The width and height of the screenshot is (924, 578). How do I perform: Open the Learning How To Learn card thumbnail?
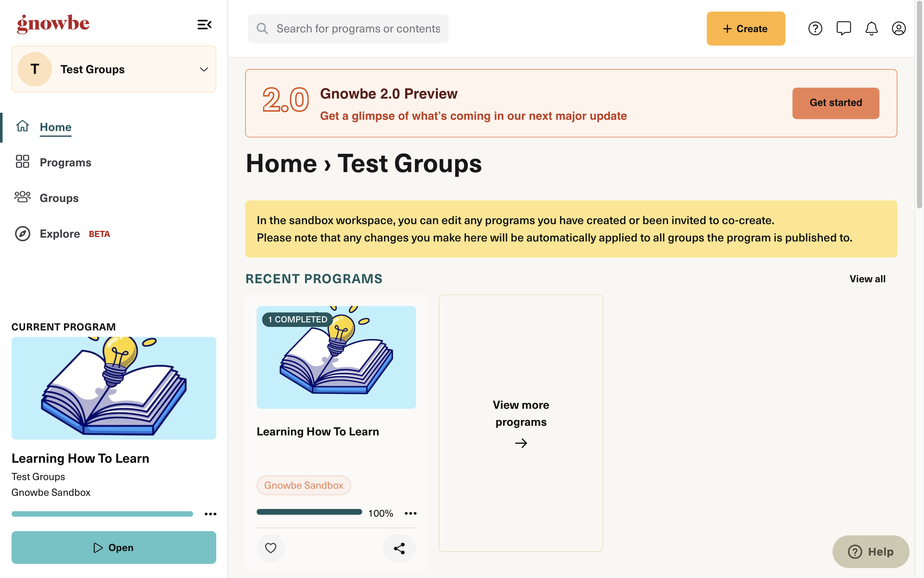336,357
